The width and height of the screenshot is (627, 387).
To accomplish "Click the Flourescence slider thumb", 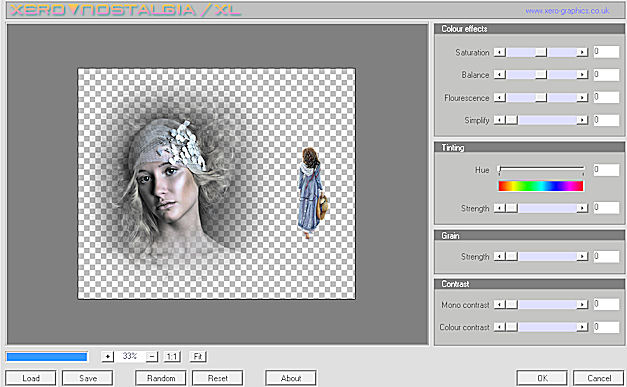I will 541,98.
